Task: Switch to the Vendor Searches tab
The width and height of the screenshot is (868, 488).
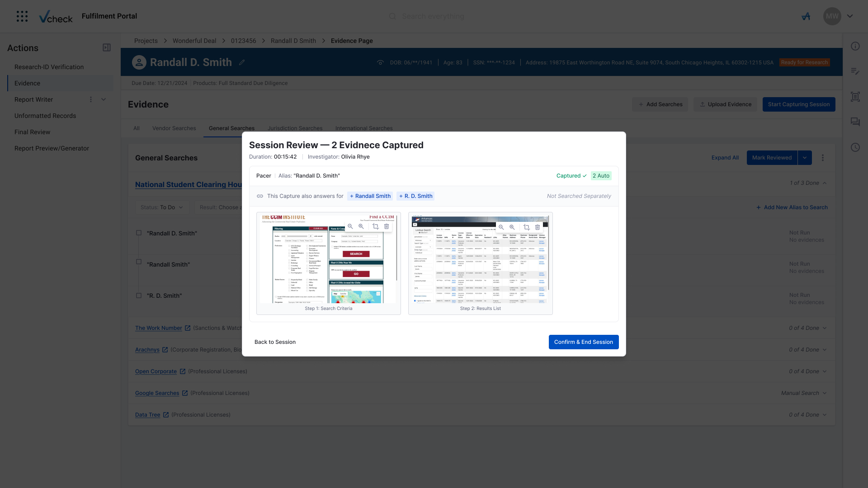Action: pyautogui.click(x=174, y=128)
